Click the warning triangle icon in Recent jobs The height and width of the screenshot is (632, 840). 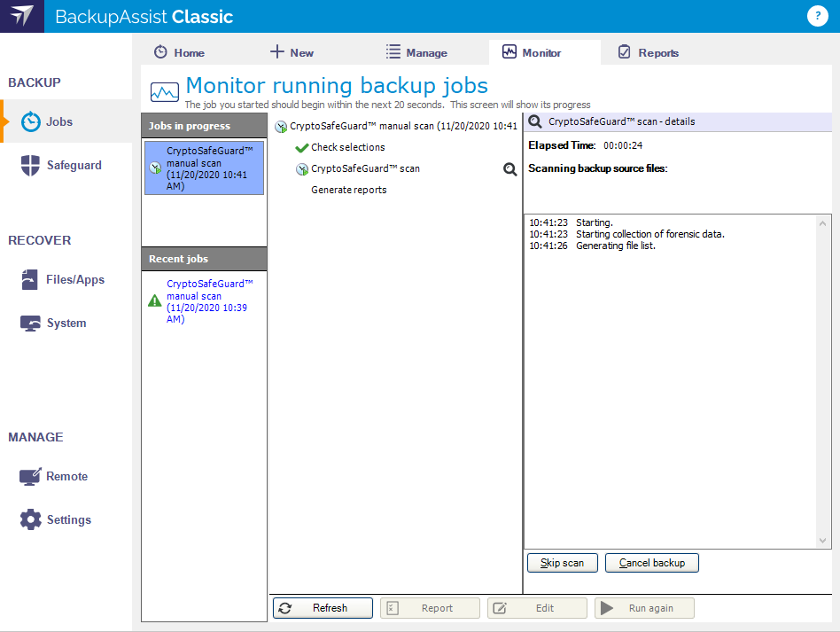coord(155,300)
